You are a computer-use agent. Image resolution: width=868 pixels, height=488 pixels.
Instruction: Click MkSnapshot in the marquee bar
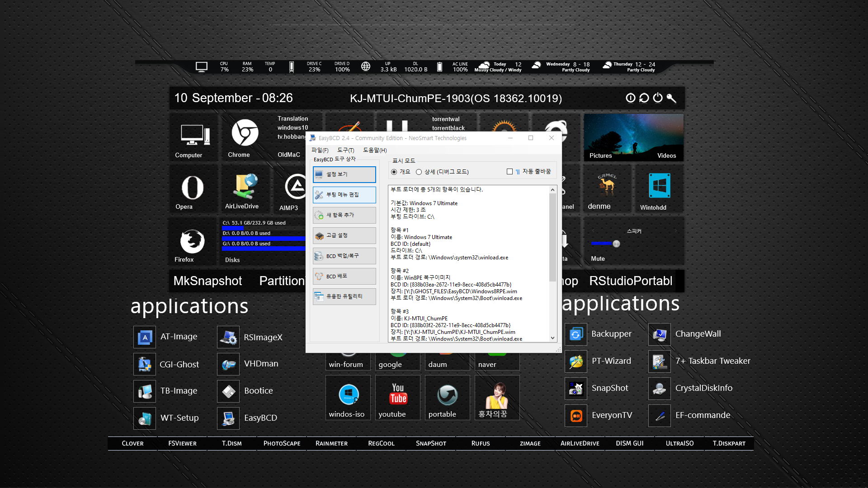pyautogui.click(x=208, y=281)
